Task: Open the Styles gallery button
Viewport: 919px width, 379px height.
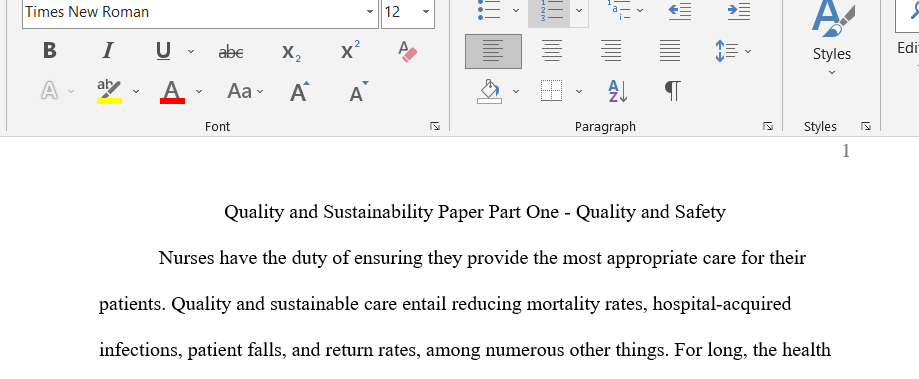Action: tap(831, 39)
